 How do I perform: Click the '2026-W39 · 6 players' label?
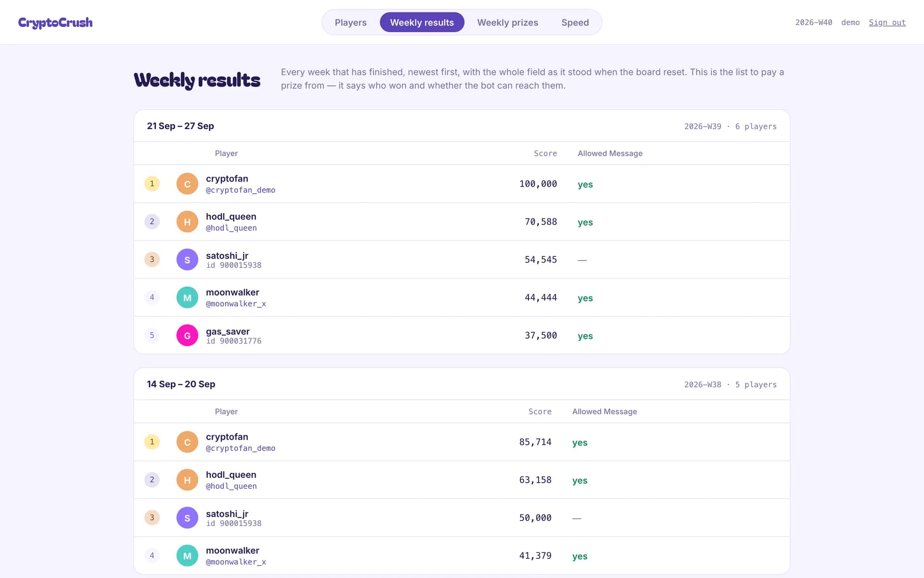pos(731,126)
